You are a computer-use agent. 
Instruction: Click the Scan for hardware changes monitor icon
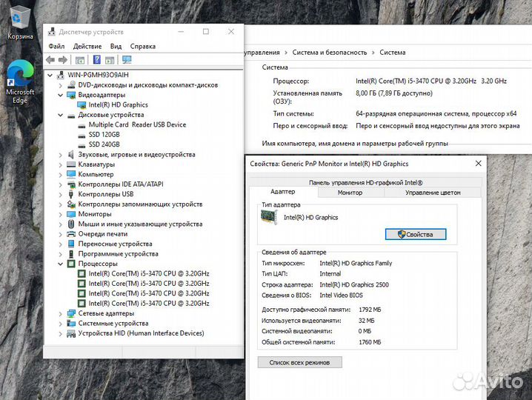click(x=127, y=60)
